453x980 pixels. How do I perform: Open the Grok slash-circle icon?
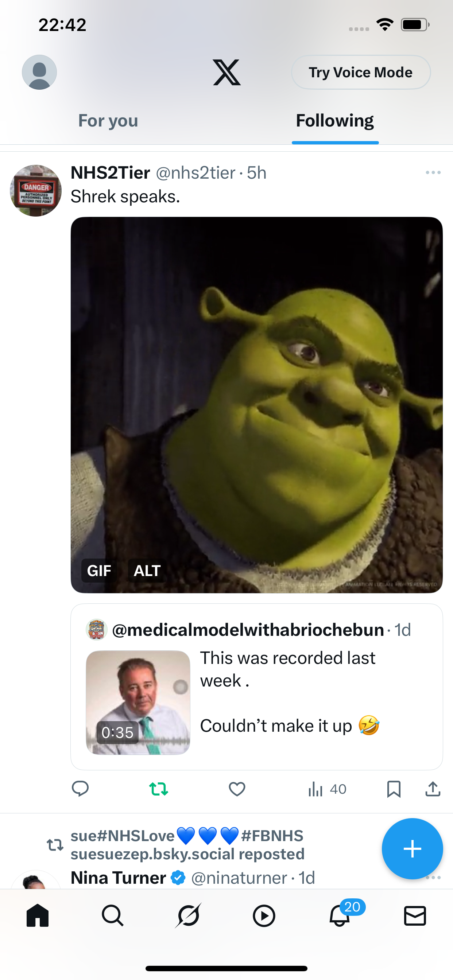click(x=188, y=915)
